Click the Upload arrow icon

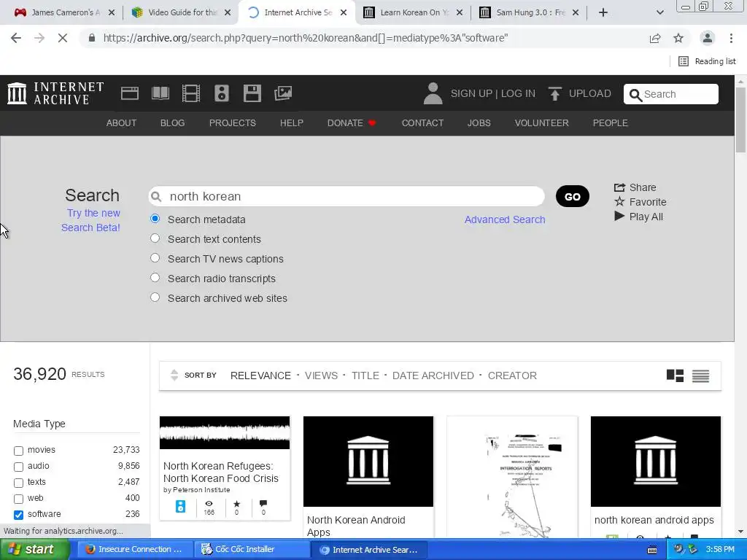click(x=554, y=93)
